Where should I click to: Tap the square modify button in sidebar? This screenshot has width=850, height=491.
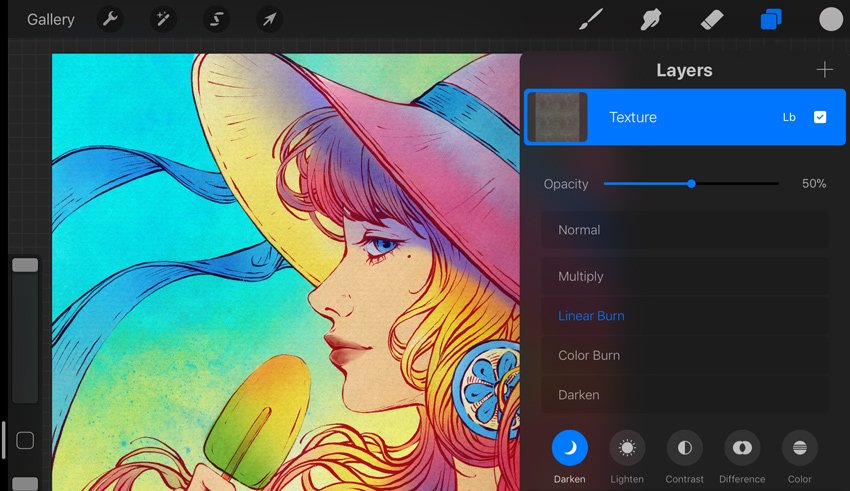point(25,441)
